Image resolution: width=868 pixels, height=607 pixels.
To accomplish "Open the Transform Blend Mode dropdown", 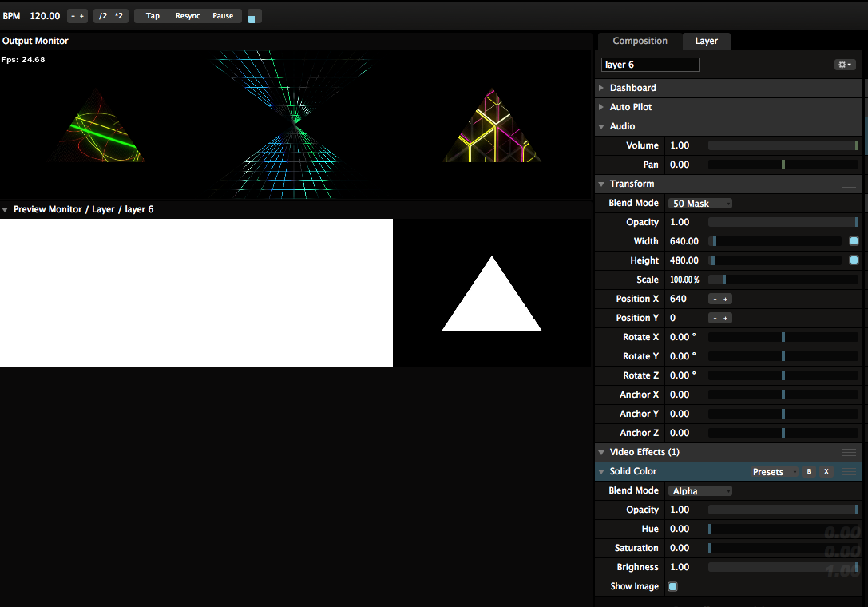I will click(700, 204).
